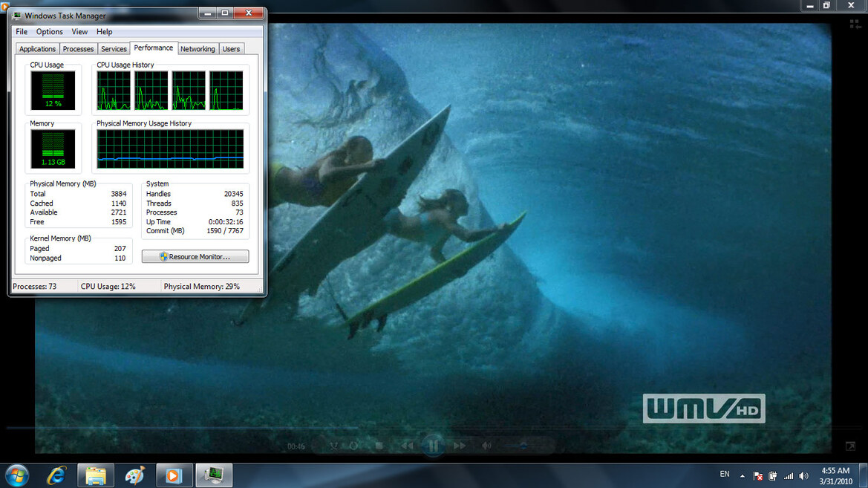Click the Threads value 835
This screenshot has height=488, width=868.
[237, 204]
